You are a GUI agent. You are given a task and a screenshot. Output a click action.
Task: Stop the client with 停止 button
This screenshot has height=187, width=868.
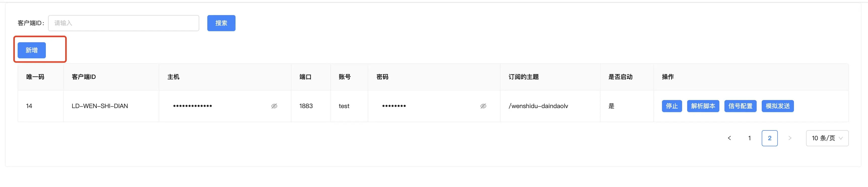click(x=672, y=106)
